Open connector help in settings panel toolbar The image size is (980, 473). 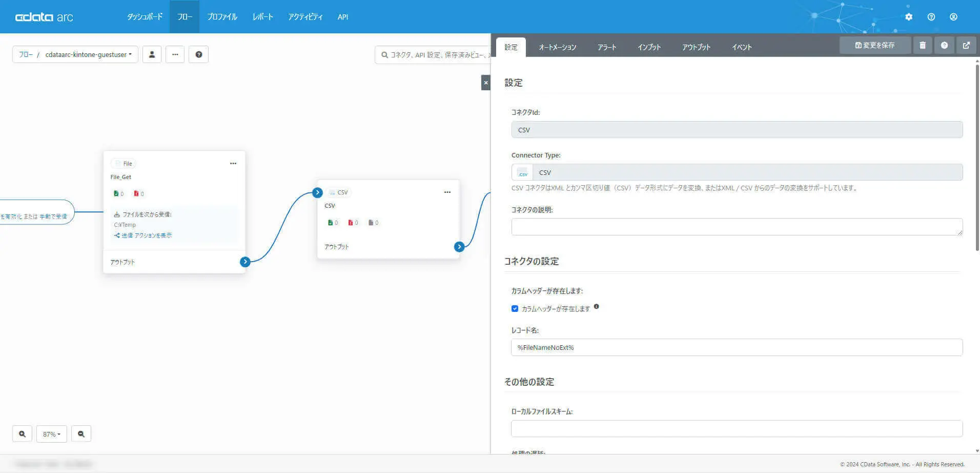click(x=944, y=45)
